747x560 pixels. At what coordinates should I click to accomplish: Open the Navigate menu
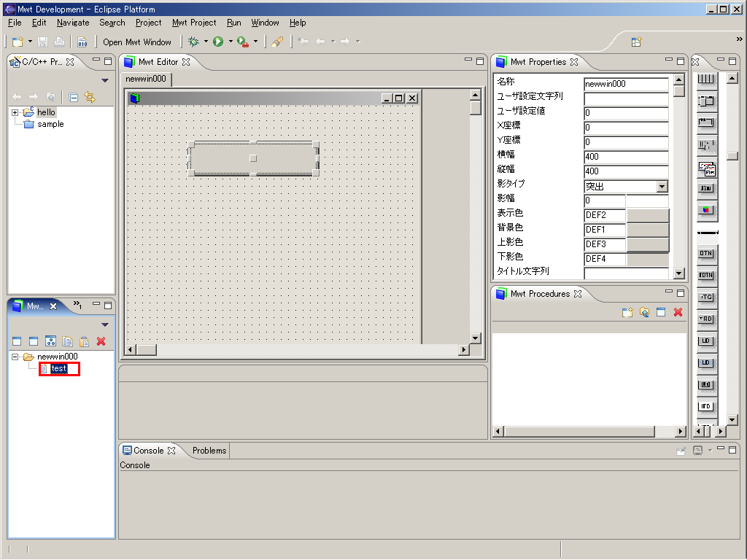(73, 23)
